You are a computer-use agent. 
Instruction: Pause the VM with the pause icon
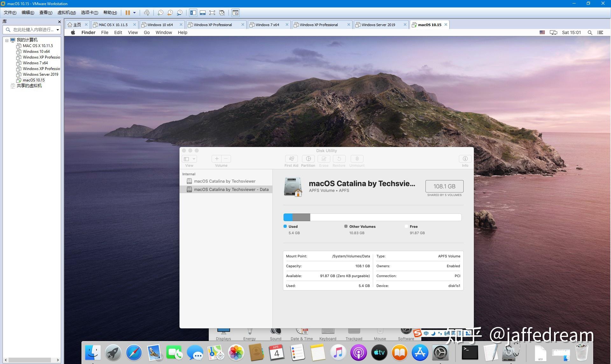point(128,13)
